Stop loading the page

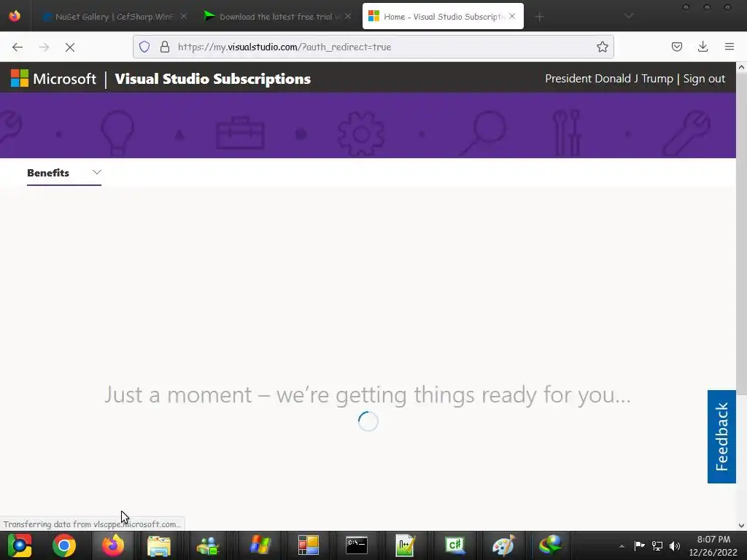[x=70, y=47]
